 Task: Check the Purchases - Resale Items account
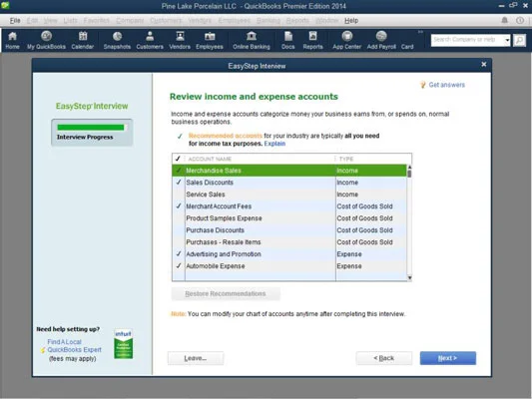179,242
